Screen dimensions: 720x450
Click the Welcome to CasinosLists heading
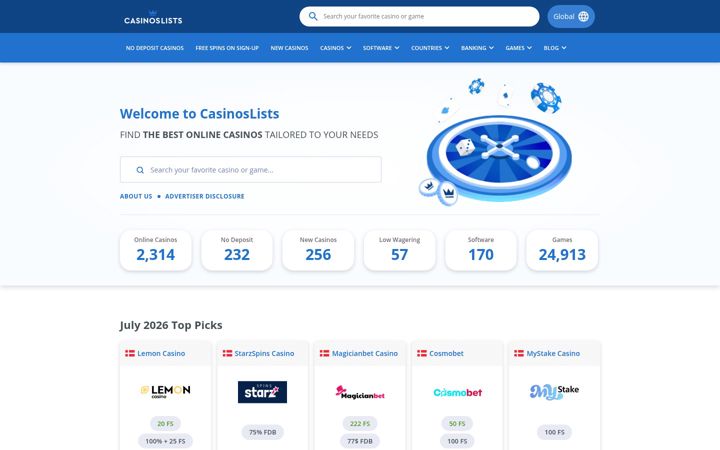click(x=199, y=113)
